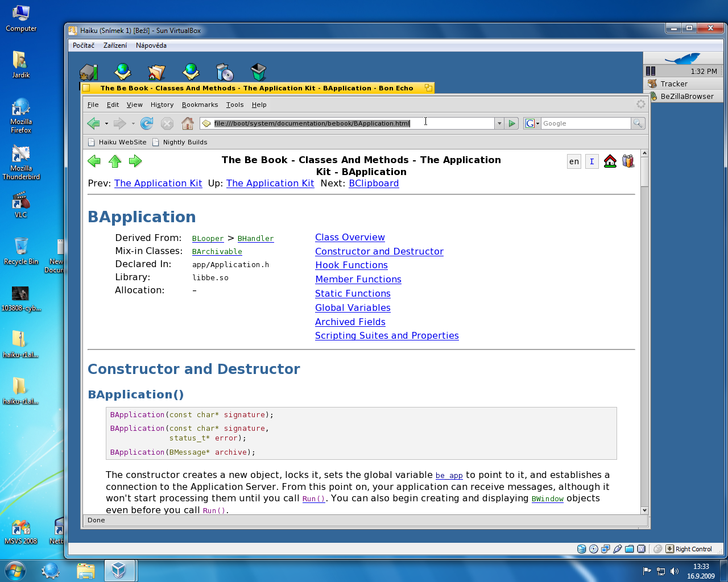Open the History menu in the browser

(162, 105)
